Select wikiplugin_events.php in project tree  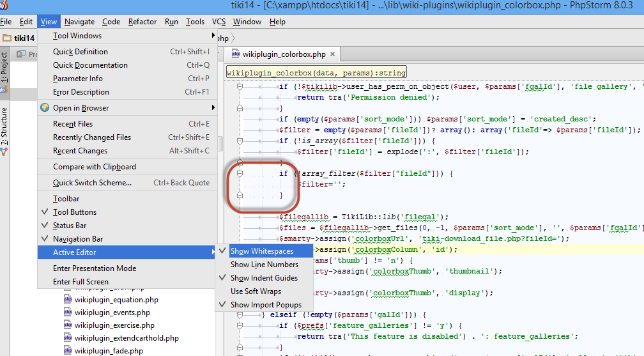coord(112,313)
